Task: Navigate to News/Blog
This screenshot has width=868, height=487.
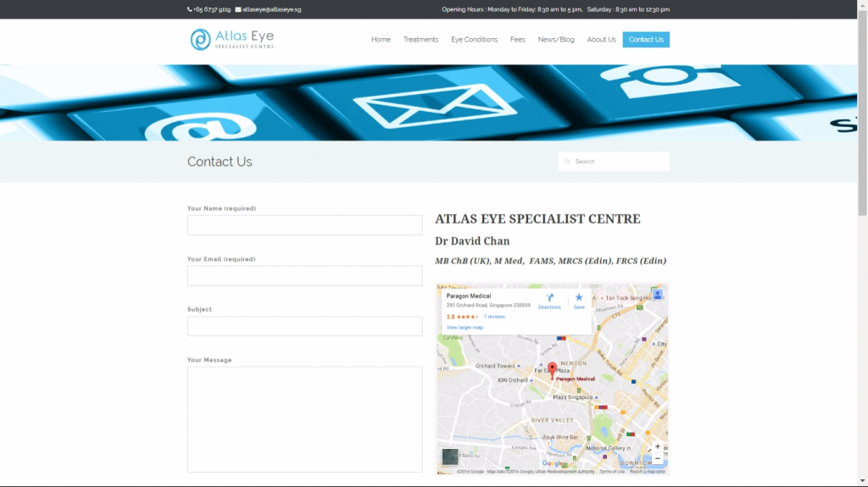Action: [556, 40]
